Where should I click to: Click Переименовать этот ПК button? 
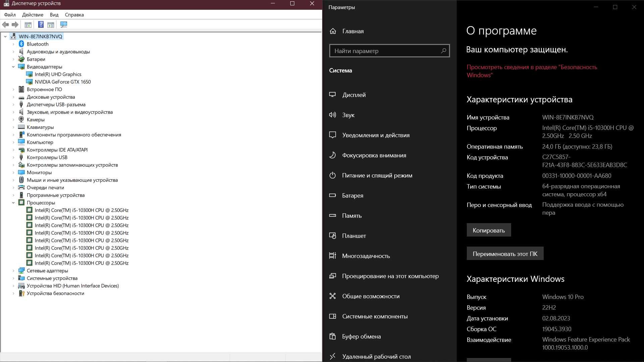click(505, 254)
